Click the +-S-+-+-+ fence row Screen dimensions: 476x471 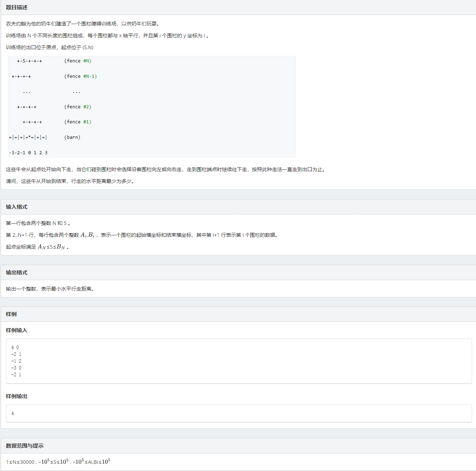pos(29,61)
